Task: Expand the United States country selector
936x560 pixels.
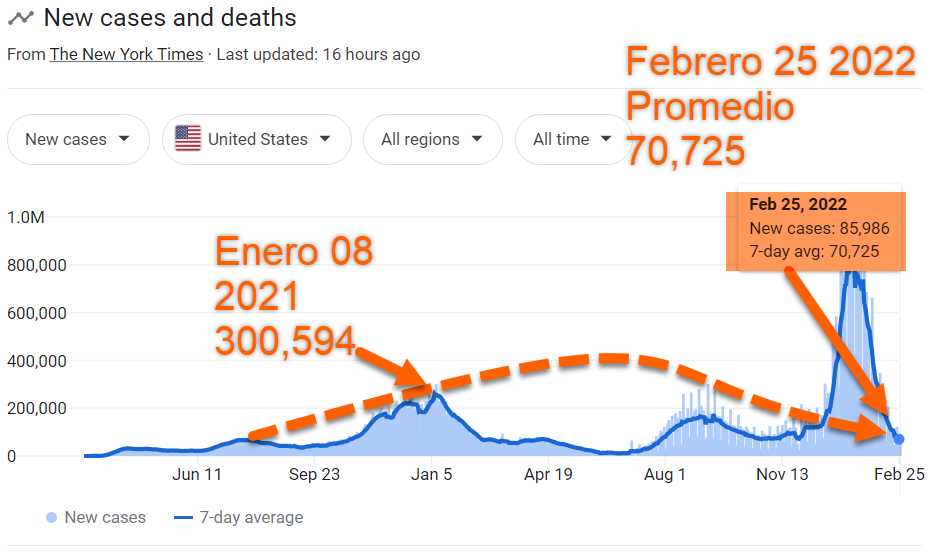Action: coord(257,139)
